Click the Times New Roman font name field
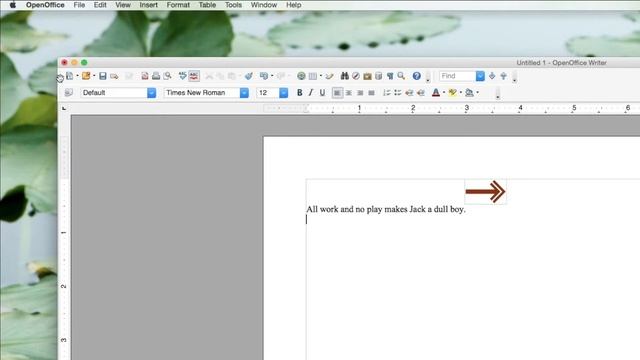 click(202, 93)
